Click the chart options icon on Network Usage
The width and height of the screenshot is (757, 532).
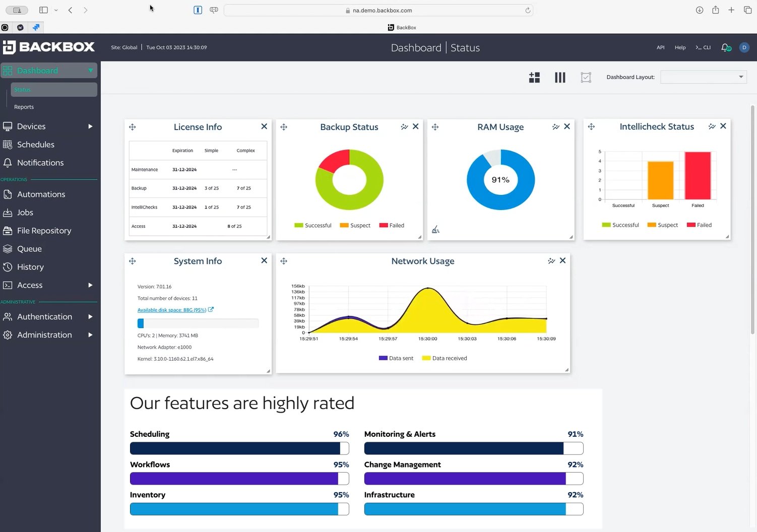point(551,261)
